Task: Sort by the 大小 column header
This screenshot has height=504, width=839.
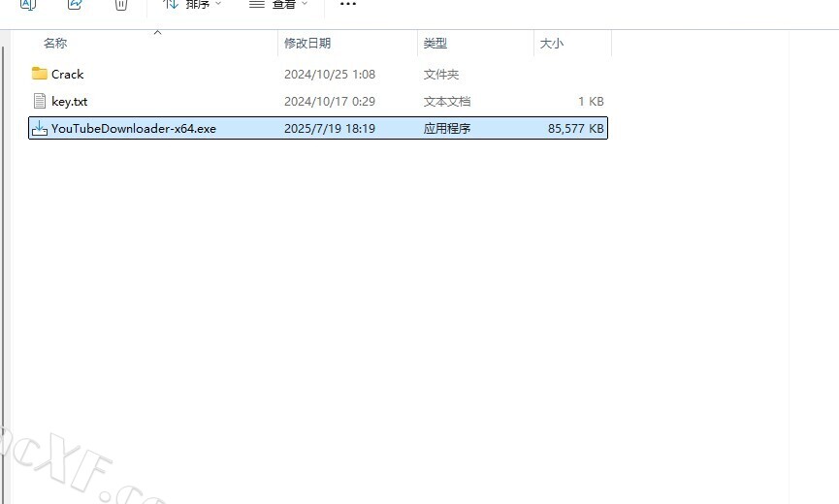Action: tap(552, 44)
